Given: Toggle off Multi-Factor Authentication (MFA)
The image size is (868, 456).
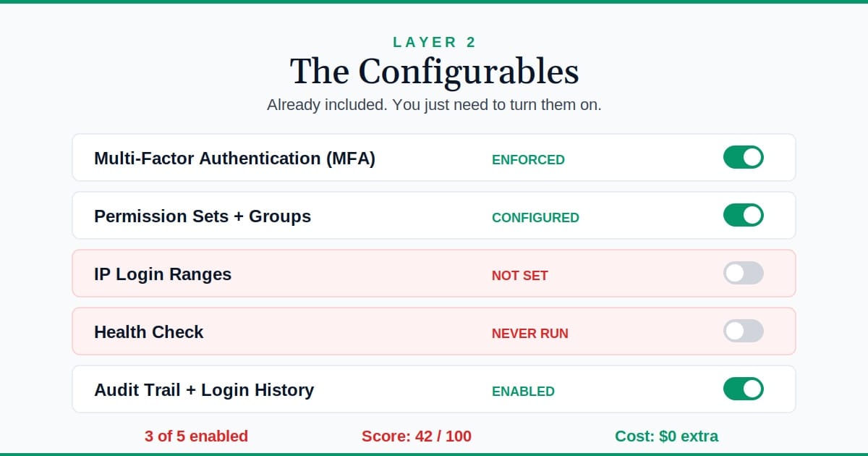Looking at the screenshot, I should [744, 157].
